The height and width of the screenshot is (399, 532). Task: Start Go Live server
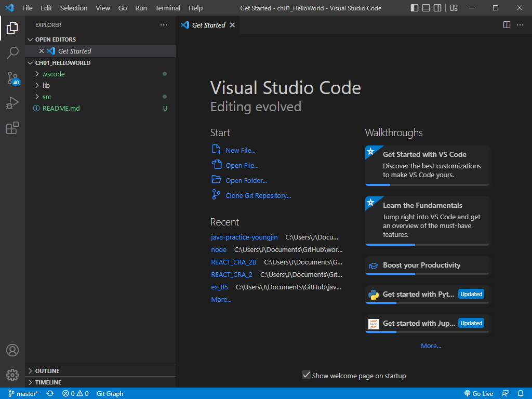click(x=478, y=394)
